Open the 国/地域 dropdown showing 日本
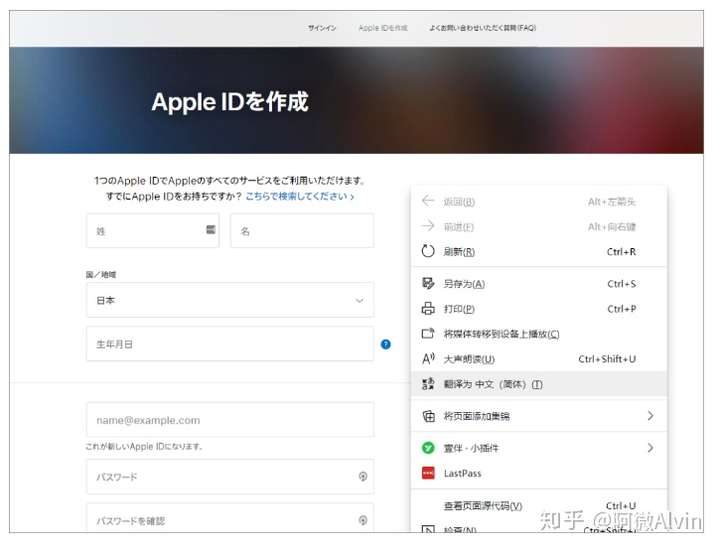This screenshot has width=720, height=551. 230,300
